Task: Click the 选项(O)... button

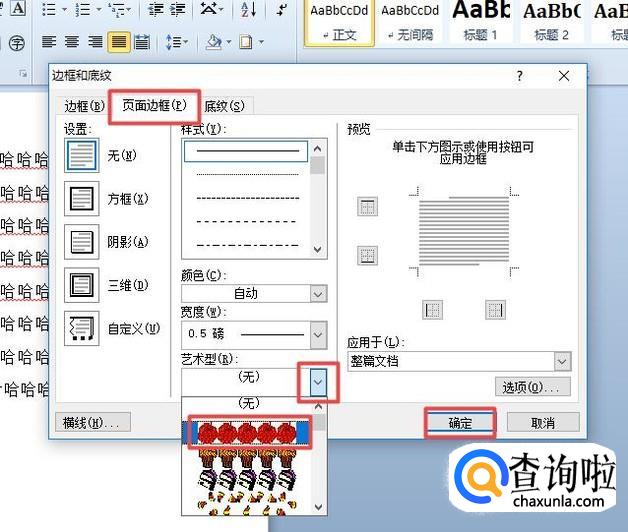Action: (533, 387)
